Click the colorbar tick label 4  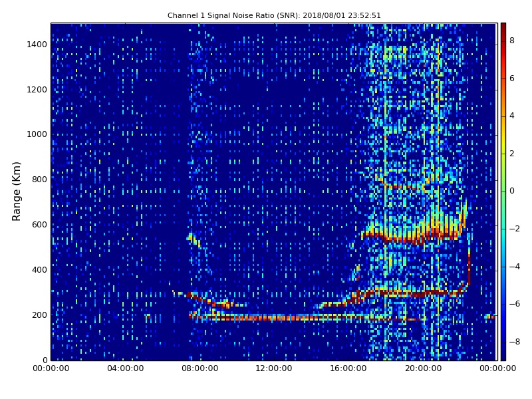click(512, 116)
